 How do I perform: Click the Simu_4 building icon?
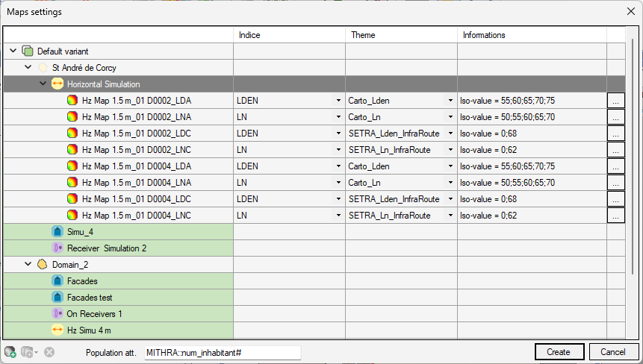pyautogui.click(x=58, y=231)
